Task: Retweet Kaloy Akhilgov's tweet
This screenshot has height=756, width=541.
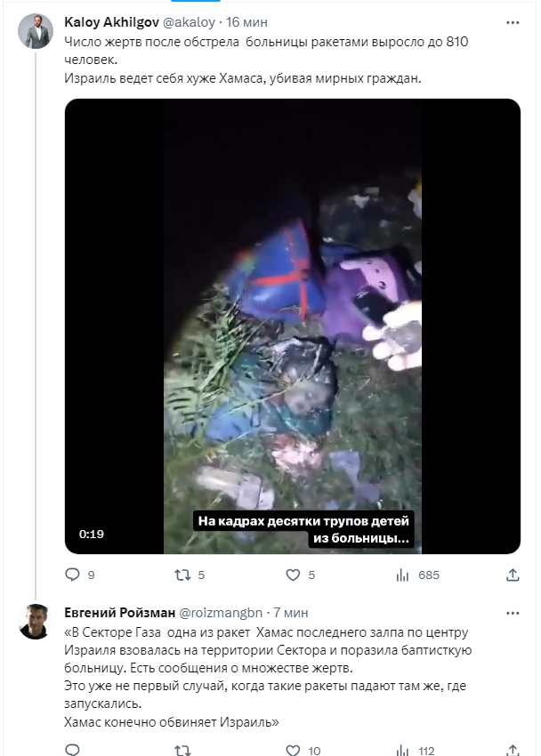Action: pyautogui.click(x=182, y=575)
